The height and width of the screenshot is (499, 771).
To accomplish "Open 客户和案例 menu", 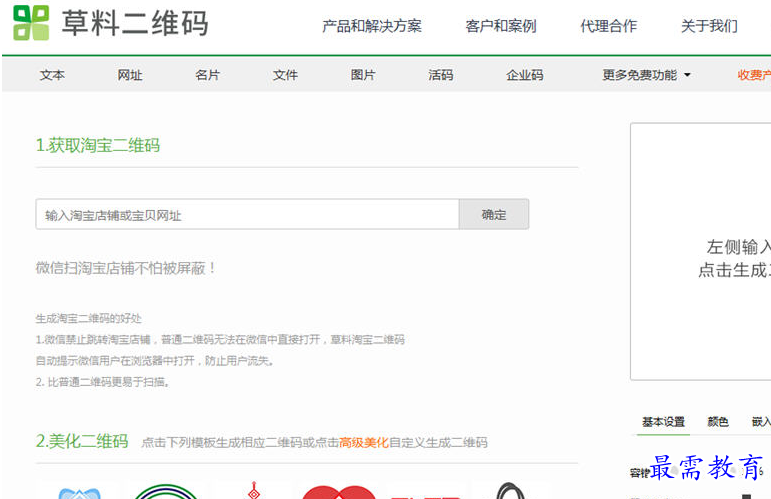I will point(501,26).
